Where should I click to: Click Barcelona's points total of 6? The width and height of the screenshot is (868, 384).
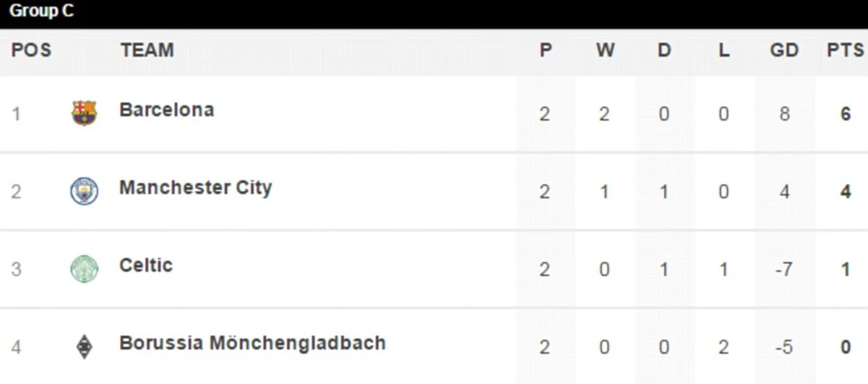click(845, 114)
